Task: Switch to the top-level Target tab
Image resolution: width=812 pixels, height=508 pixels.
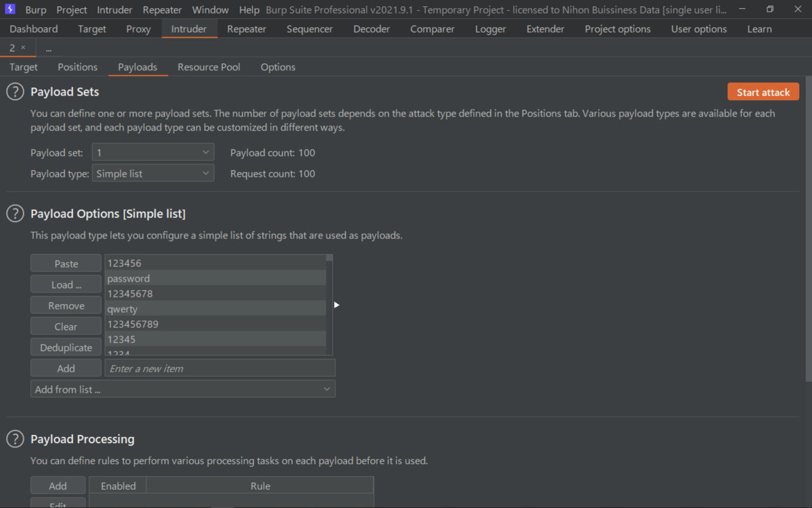Action: (92, 29)
